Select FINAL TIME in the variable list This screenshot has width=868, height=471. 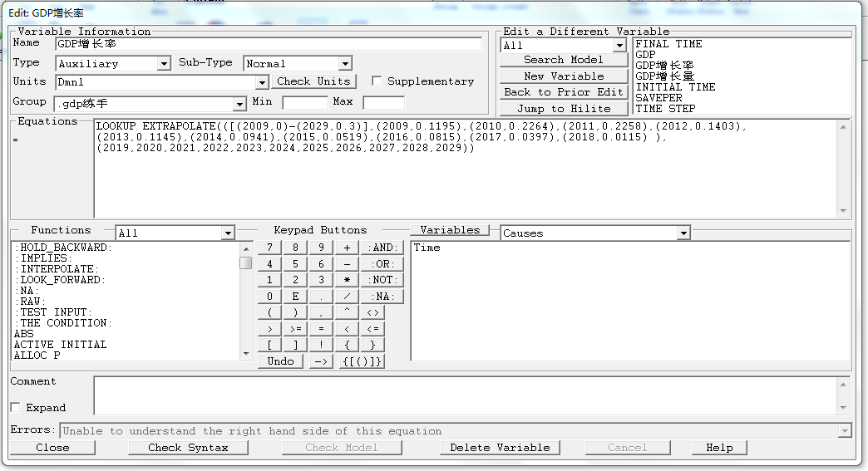(x=668, y=44)
